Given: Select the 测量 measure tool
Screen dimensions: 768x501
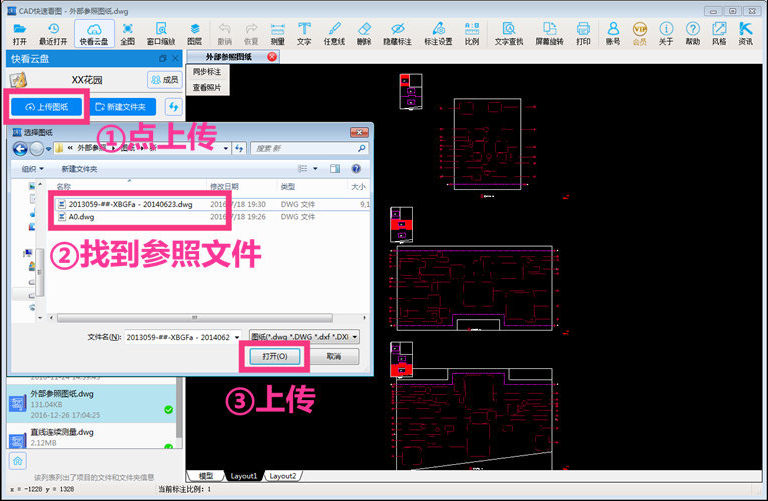Looking at the screenshot, I should [x=277, y=34].
